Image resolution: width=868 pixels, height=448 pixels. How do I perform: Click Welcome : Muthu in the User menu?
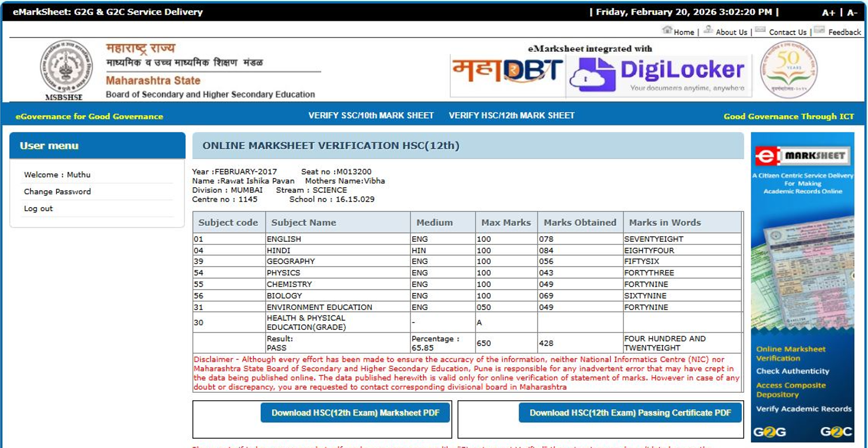point(57,174)
